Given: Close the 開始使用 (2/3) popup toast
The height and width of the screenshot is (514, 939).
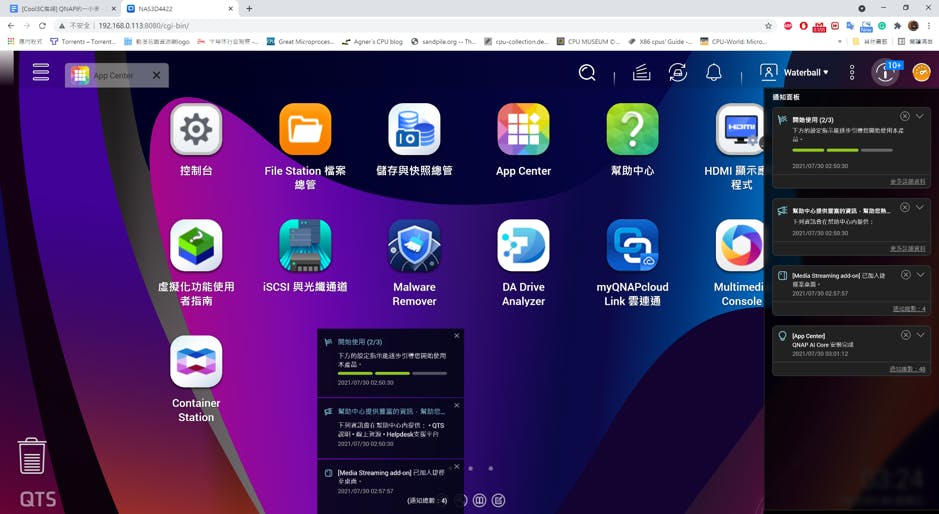Looking at the screenshot, I should coord(456,336).
